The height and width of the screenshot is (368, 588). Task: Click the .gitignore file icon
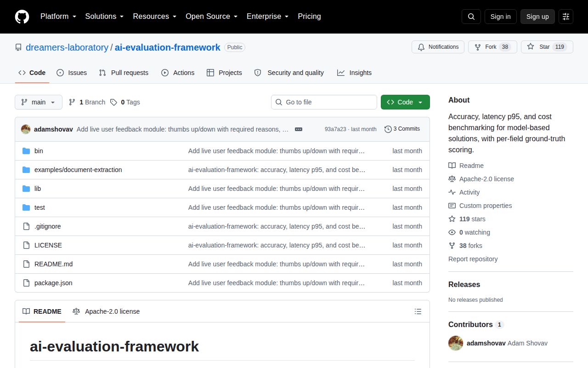(x=26, y=226)
